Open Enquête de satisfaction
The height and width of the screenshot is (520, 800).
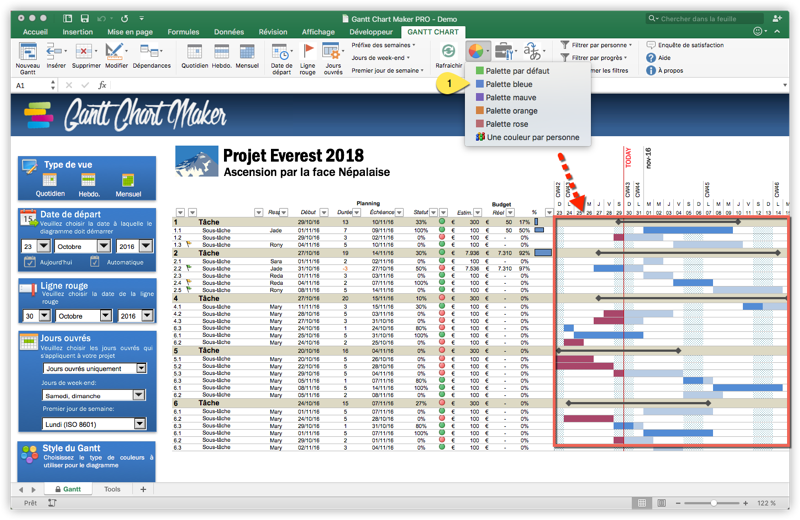click(685, 45)
